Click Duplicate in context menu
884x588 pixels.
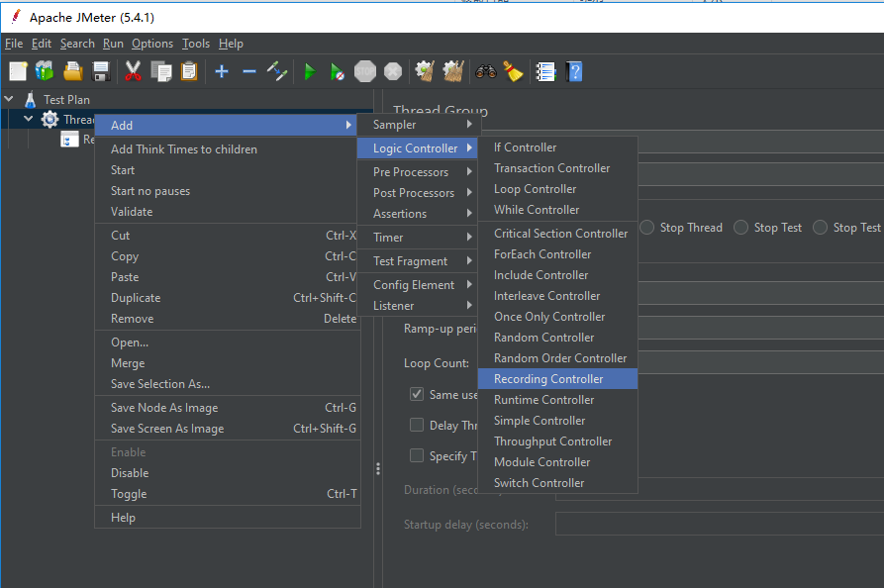(228, 298)
